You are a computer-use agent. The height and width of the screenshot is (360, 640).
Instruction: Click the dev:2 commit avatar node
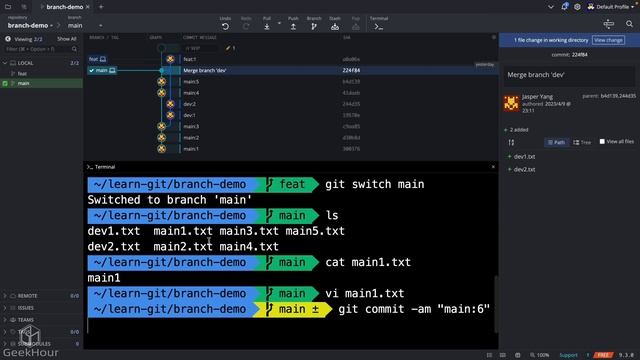tap(170, 104)
